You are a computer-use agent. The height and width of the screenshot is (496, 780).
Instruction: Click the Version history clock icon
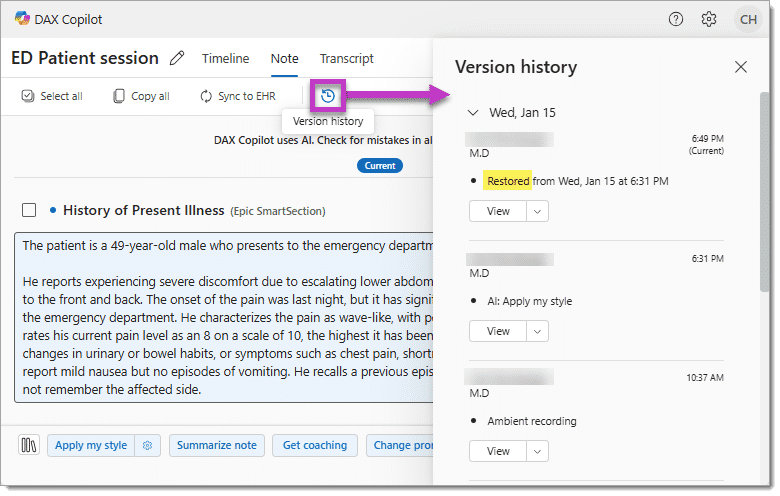[328, 96]
